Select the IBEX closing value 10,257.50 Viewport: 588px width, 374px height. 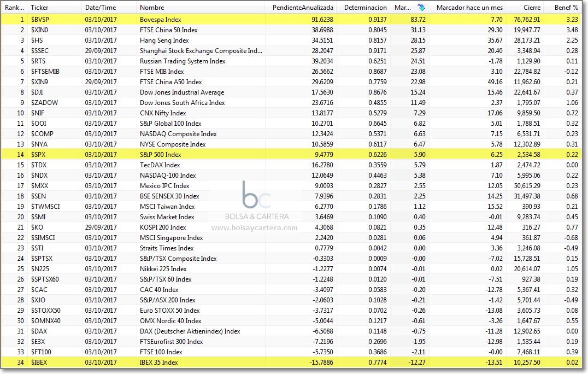coord(526,363)
